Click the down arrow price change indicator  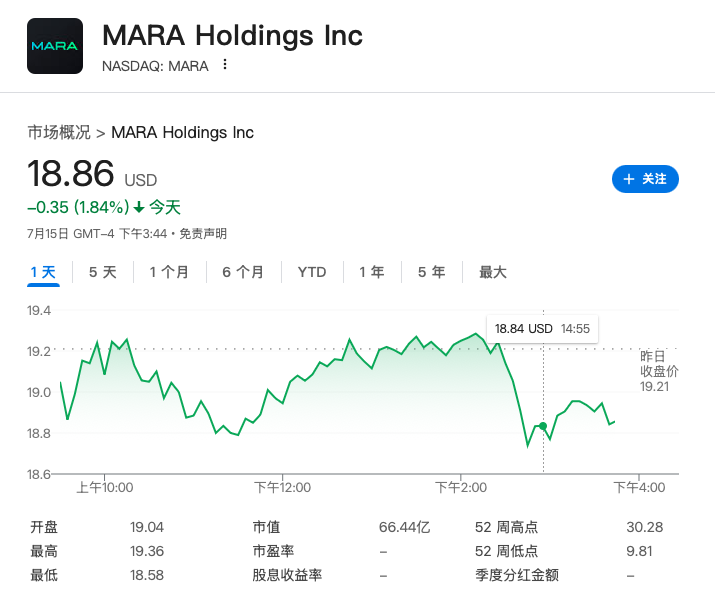(x=139, y=208)
